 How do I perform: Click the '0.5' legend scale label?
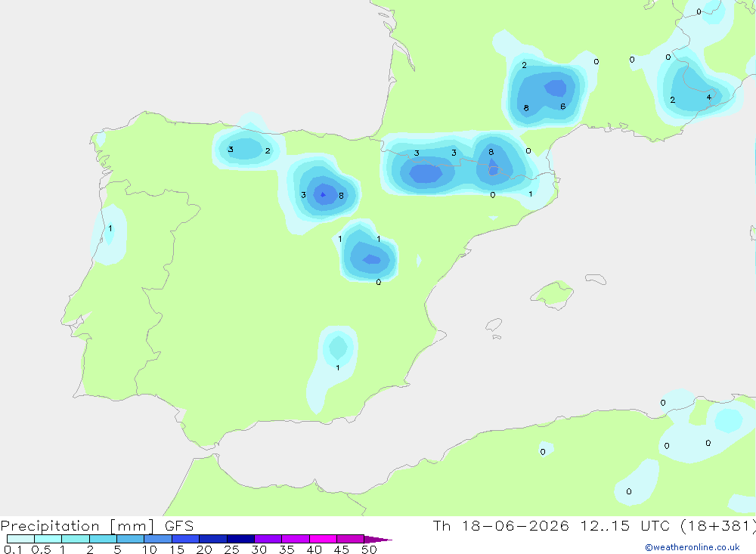[x=41, y=549]
